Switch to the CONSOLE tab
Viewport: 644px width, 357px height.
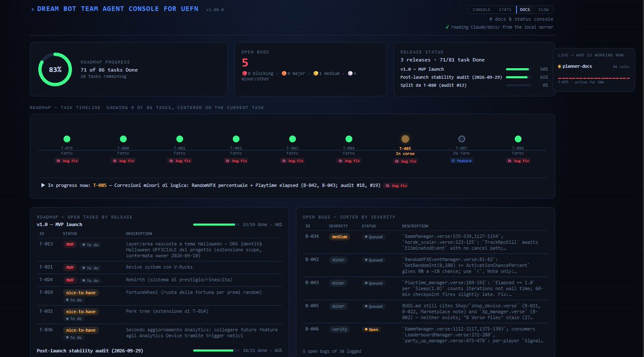pyautogui.click(x=481, y=10)
